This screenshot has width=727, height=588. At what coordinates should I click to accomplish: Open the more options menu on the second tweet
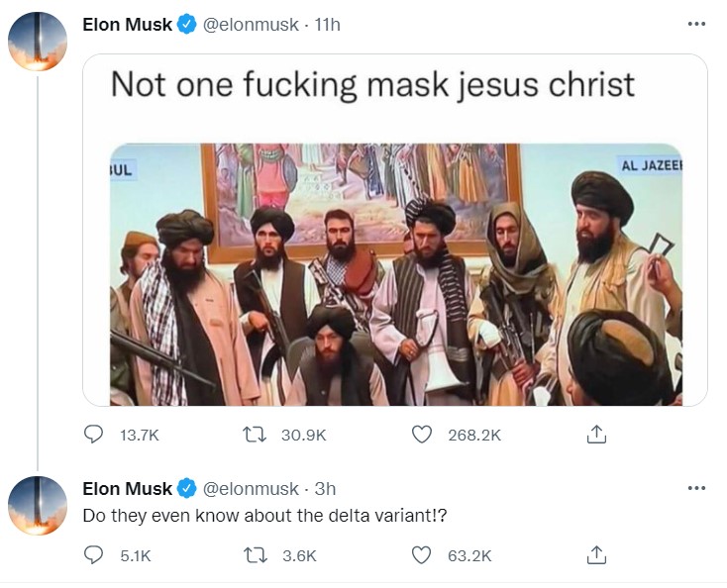coord(696,487)
